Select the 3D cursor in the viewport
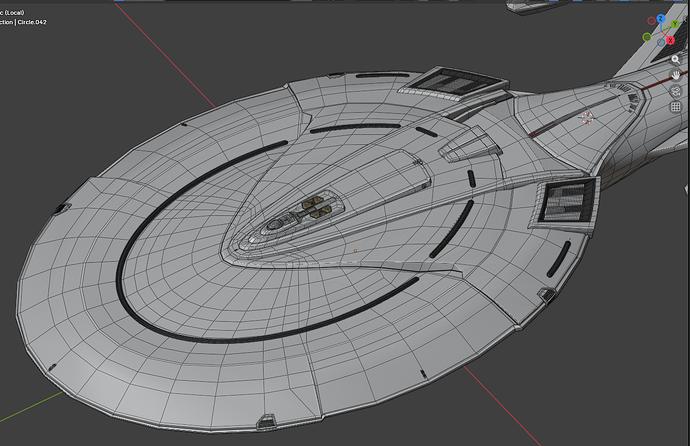Image resolution: width=690 pixels, height=446 pixels. (587, 117)
